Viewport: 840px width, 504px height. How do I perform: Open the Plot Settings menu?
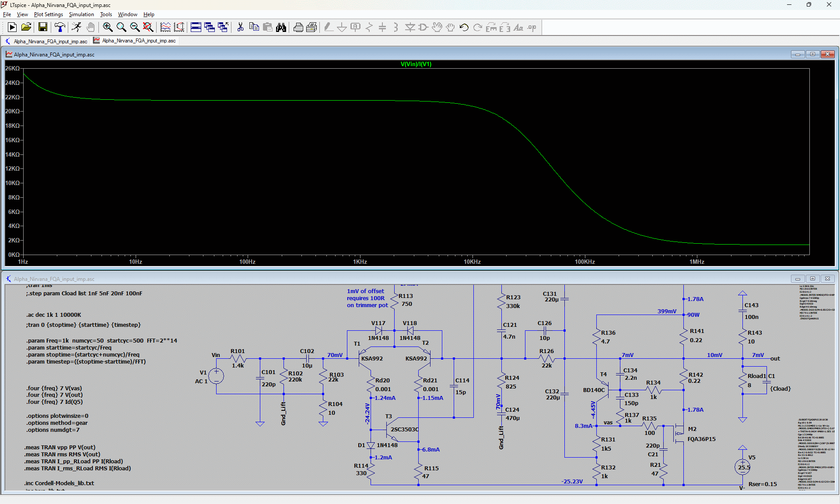[x=49, y=14]
